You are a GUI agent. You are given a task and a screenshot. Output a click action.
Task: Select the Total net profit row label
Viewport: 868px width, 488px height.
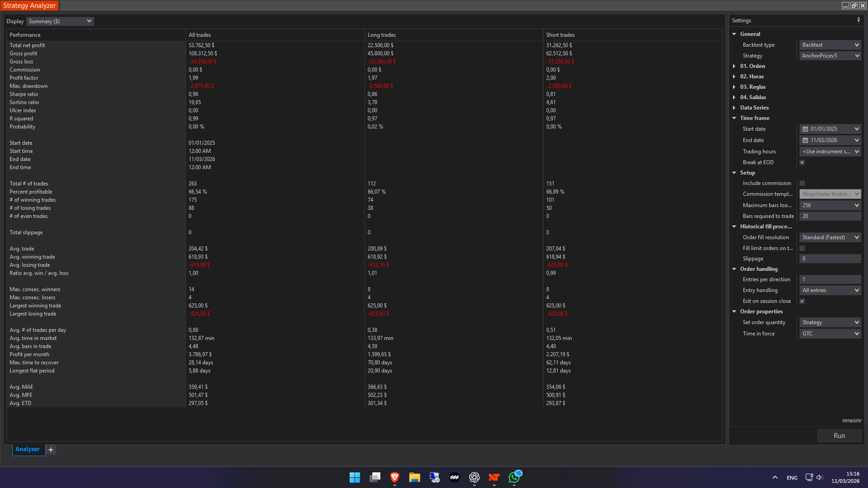[27, 45]
